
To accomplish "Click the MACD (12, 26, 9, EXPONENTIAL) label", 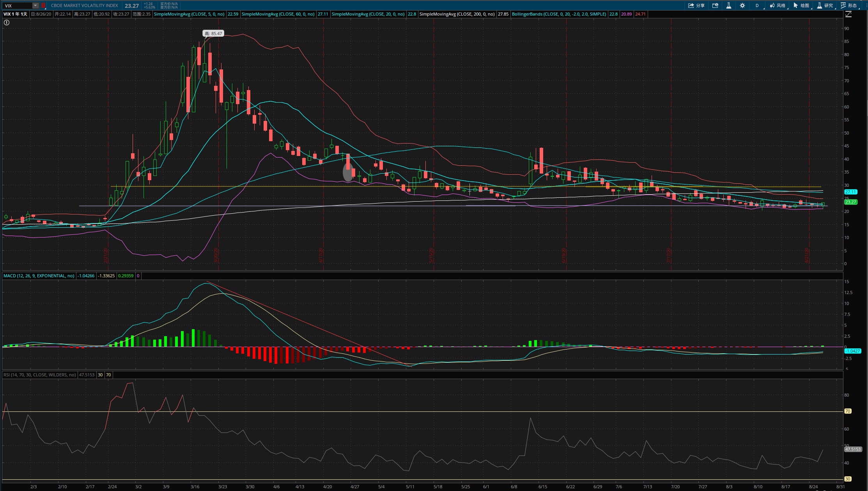I will (x=39, y=276).
